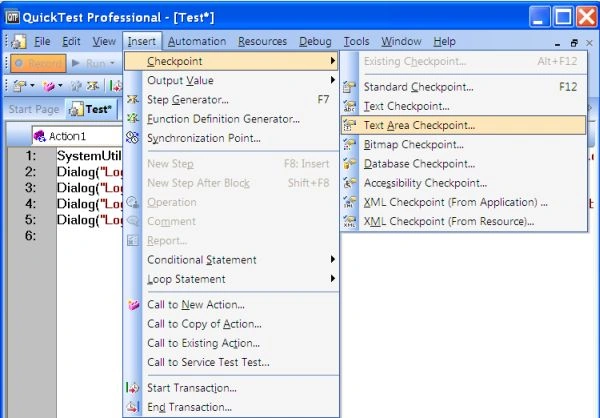
Task: Choose Accessibility Checkpoint entry
Action: [464, 183]
